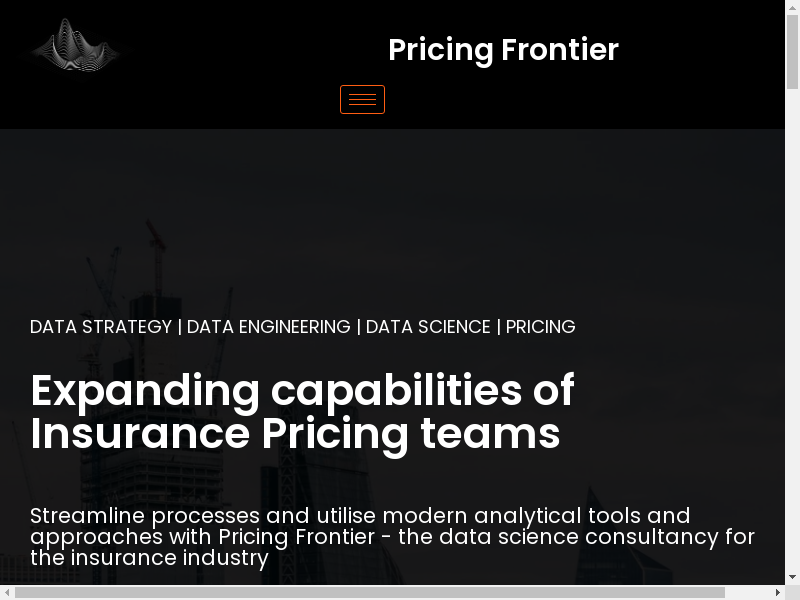Click the DATA STRATEGY text

point(101,327)
